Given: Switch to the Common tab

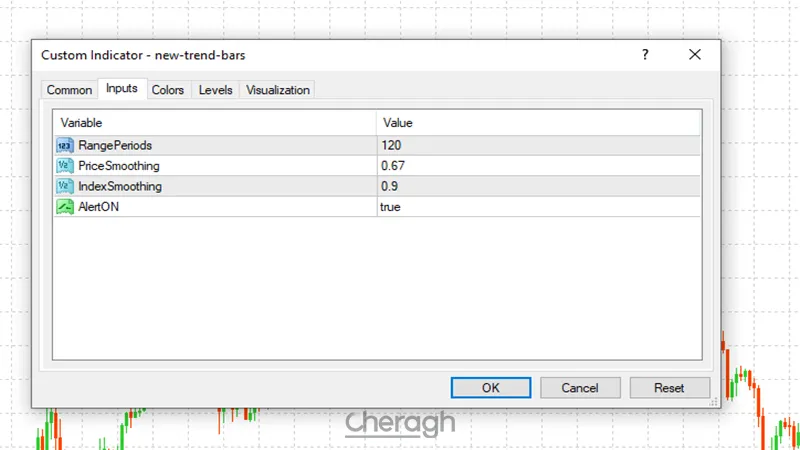Looking at the screenshot, I should (69, 90).
